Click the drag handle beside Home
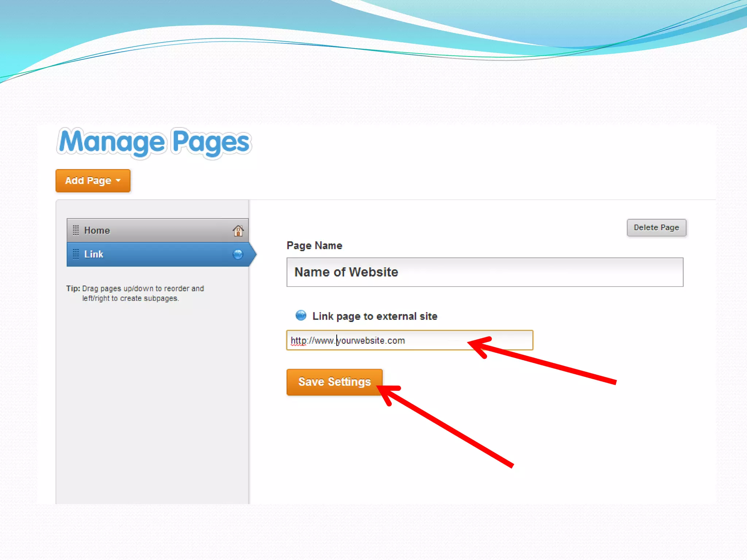The height and width of the screenshot is (560, 747). click(76, 230)
